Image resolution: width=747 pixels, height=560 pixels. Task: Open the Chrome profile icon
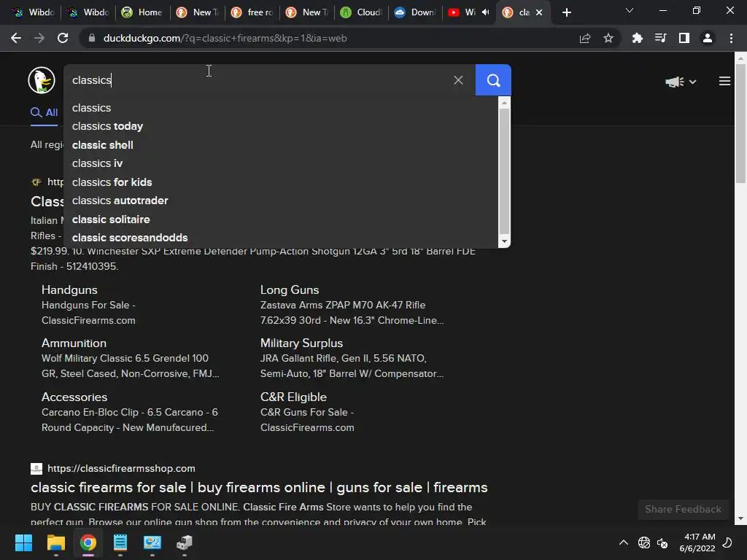pyautogui.click(x=708, y=38)
